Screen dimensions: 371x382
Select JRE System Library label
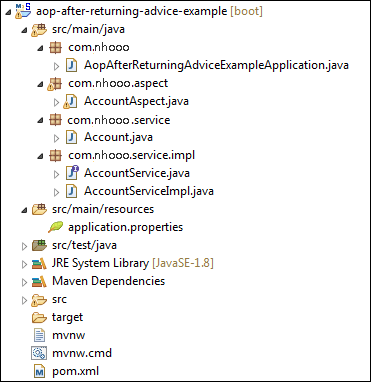(x=100, y=263)
